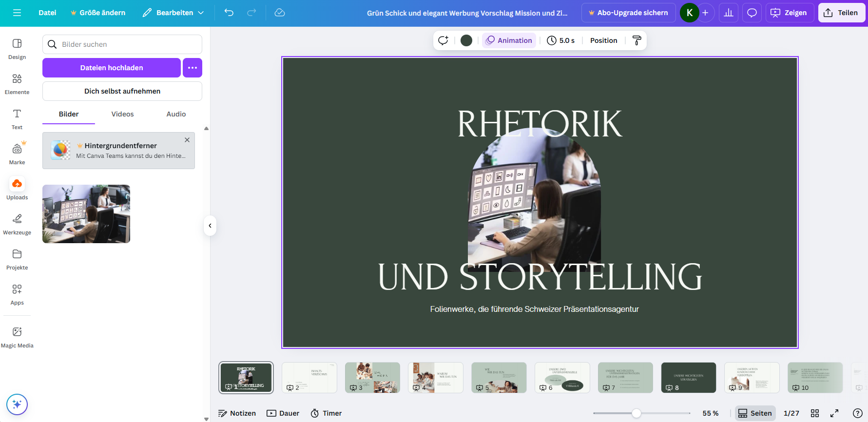Switch to the Bilder tab
This screenshot has width=868, height=422.
[69, 114]
